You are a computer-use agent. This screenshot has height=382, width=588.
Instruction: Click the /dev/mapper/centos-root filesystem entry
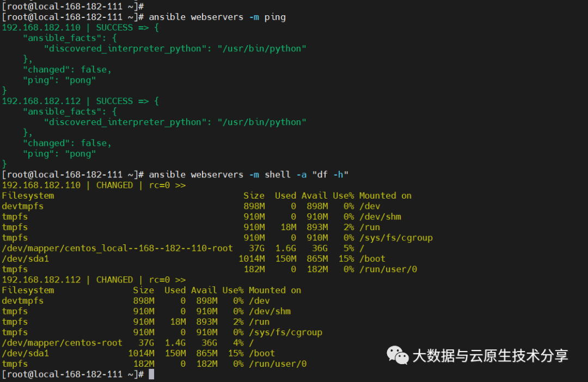pyautogui.click(x=62, y=343)
